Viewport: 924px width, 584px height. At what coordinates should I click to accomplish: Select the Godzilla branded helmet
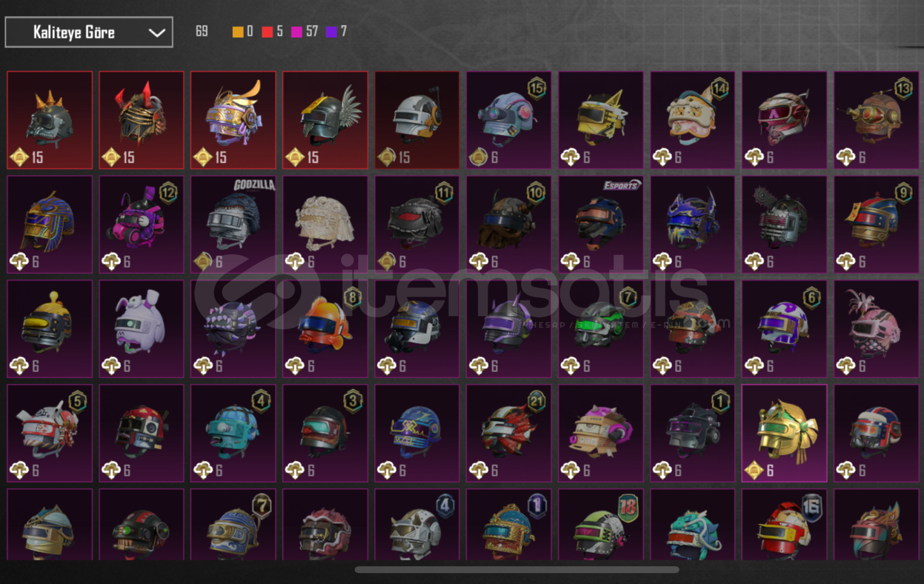click(233, 224)
